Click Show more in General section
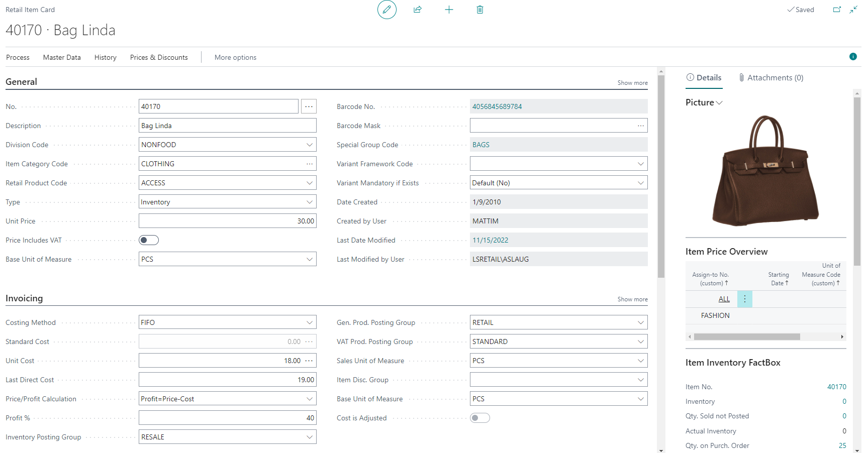 click(x=632, y=83)
